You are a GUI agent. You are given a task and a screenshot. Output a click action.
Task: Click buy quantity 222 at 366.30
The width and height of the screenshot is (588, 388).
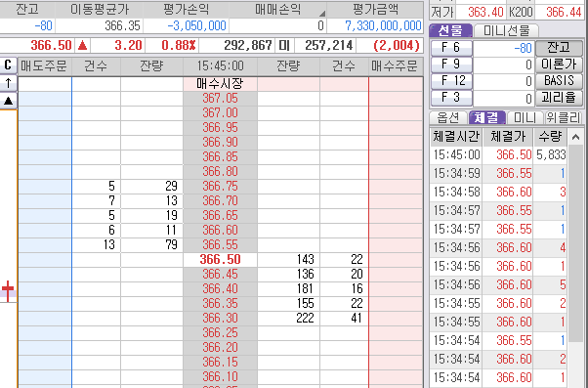[x=305, y=318]
